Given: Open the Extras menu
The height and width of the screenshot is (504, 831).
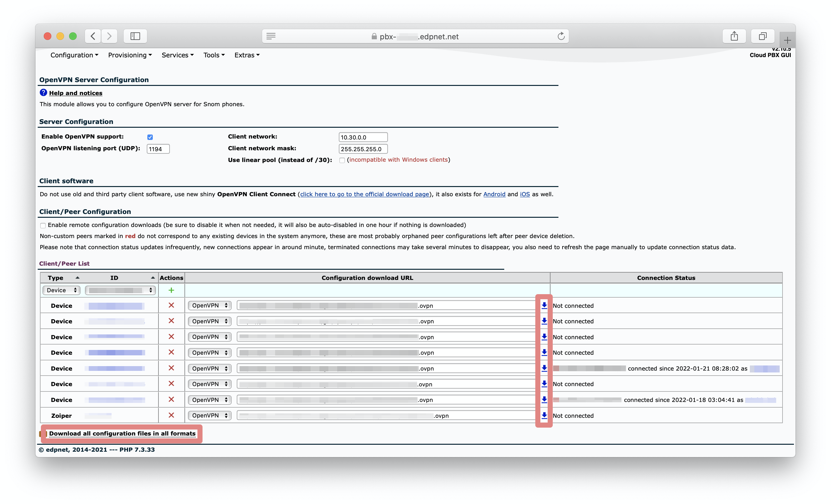Looking at the screenshot, I should 247,55.
